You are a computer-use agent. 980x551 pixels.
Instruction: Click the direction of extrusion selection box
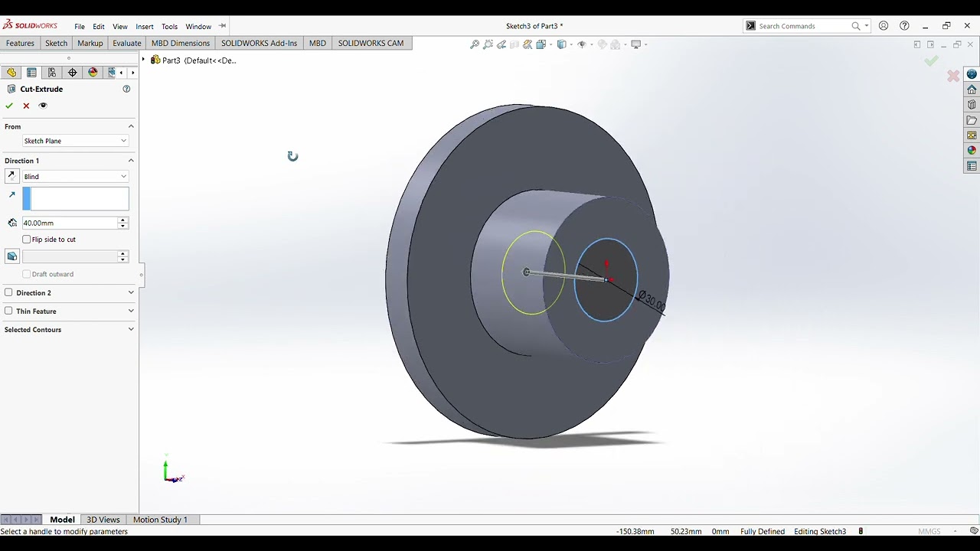[76, 199]
